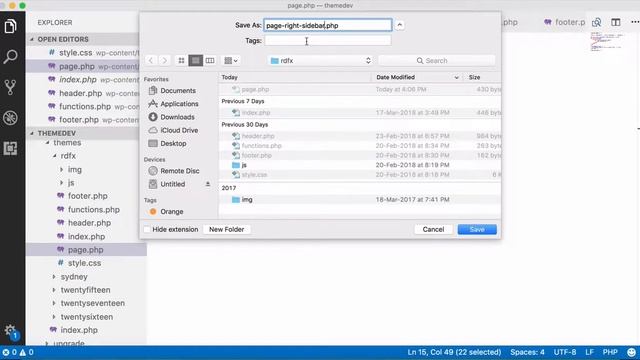Screen dimensions: 640x360
Task: Open the Debug view in activity bar
Action: (11, 118)
